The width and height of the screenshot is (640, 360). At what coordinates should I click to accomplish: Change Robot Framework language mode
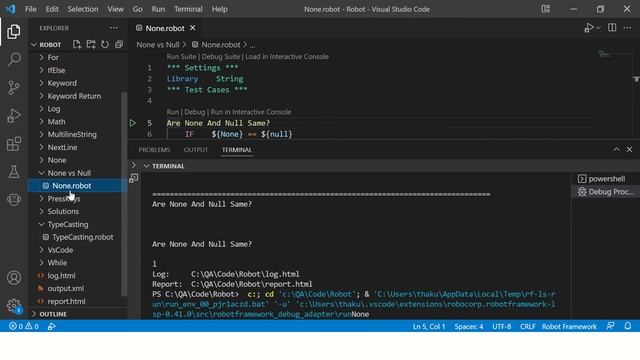(x=569, y=326)
